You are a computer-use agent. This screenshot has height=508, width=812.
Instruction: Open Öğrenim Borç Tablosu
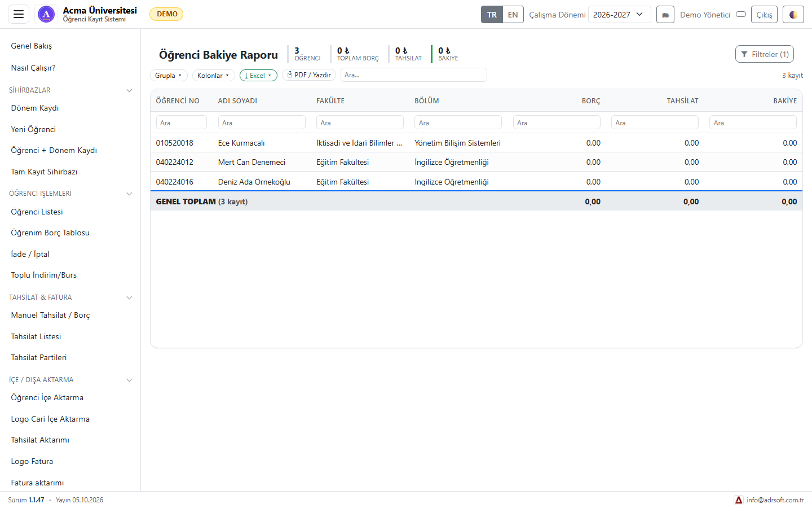click(x=50, y=233)
